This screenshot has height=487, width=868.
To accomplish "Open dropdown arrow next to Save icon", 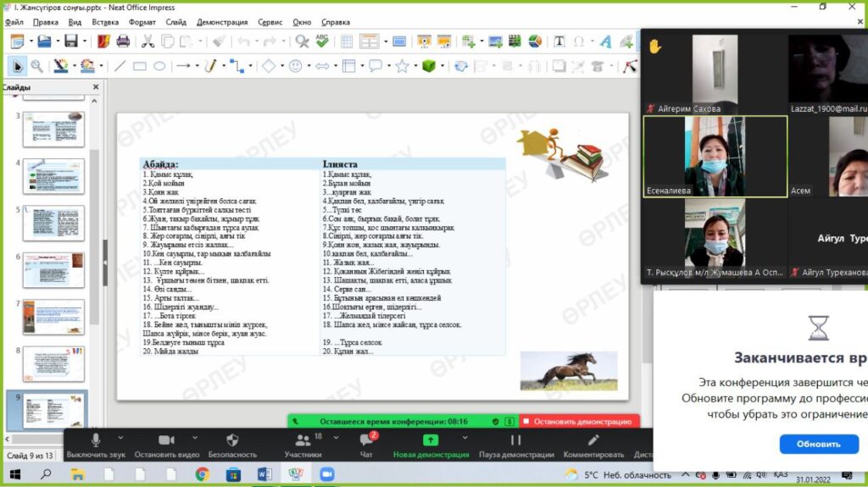I will [85, 41].
